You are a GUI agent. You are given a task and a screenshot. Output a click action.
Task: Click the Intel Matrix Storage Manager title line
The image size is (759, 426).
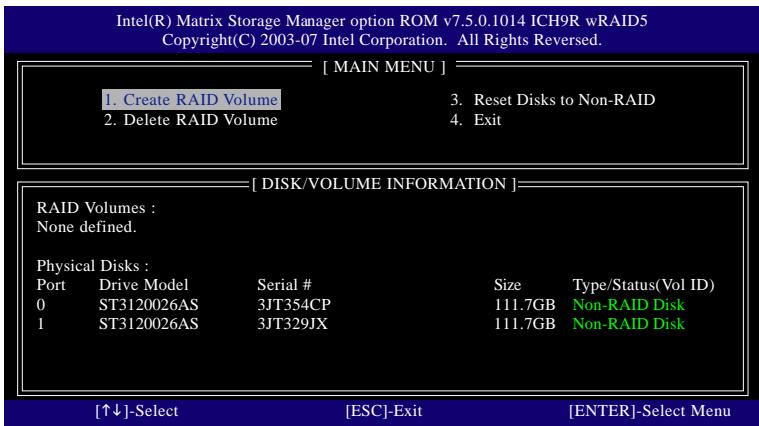coord(381,21)
